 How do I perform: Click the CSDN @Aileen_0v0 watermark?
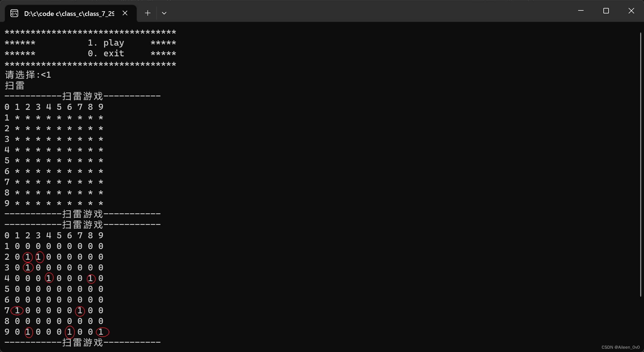[x=620, y=347]
